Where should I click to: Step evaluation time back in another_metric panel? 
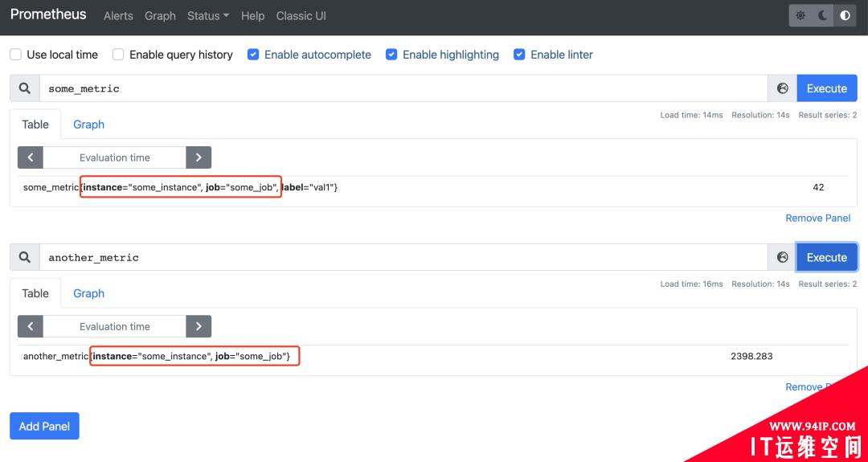click(31, 326)
